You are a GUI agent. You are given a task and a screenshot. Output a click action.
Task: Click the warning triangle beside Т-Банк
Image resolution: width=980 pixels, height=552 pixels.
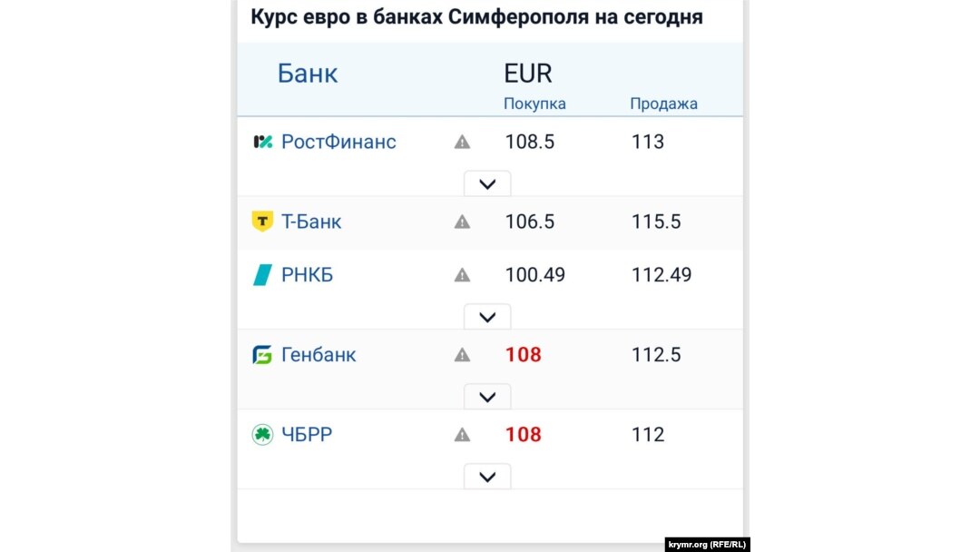click(462, 222)
